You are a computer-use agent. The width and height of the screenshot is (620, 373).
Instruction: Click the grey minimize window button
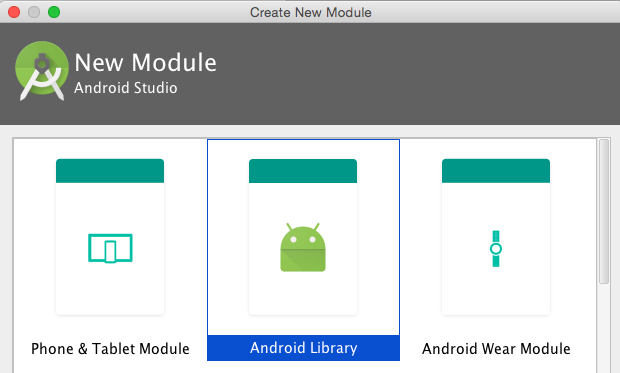tap(34, 12)
